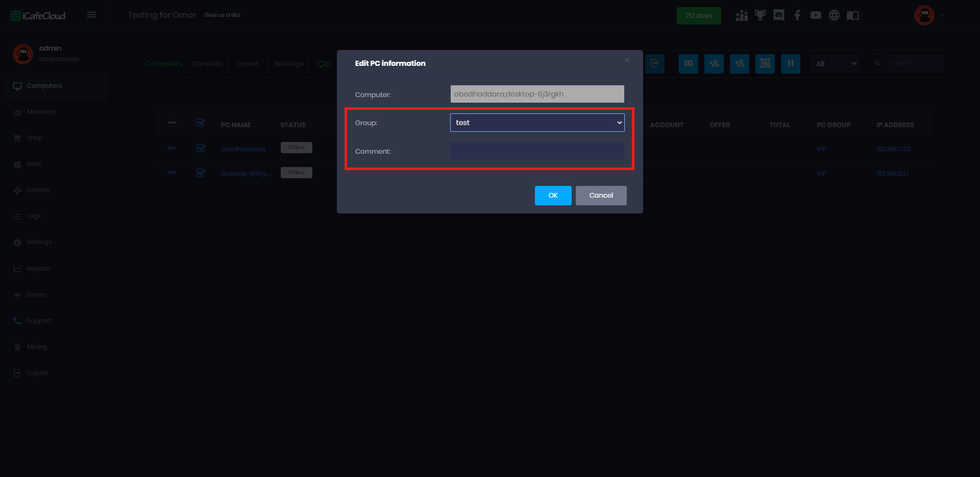The width and height of the screenshot is (980, 477).
Task: Click the ninja avatar in top bar
Action: pos(924,15)
